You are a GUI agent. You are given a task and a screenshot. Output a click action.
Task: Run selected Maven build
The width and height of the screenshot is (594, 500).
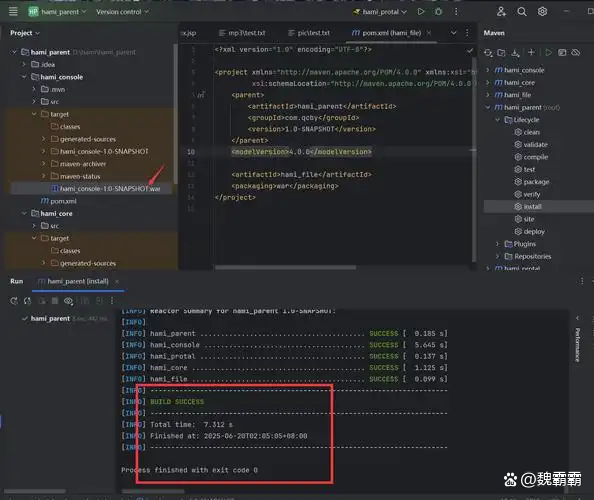pos(548,52)
